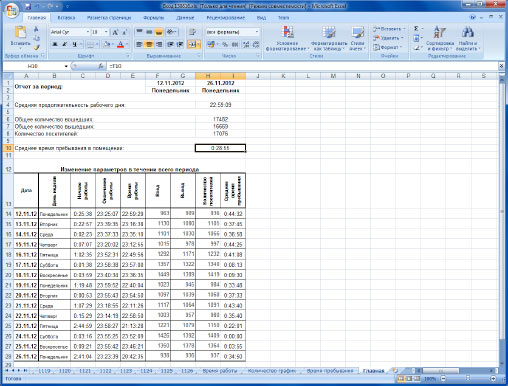Zoom in with the plus button
The image size is (508, 386).
[493, 379]
